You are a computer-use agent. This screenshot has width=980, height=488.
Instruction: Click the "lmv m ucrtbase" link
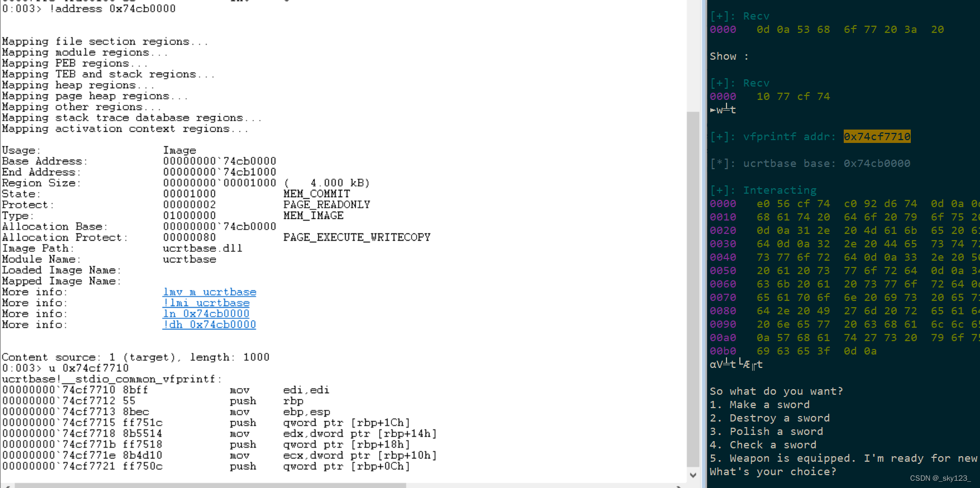209,292
